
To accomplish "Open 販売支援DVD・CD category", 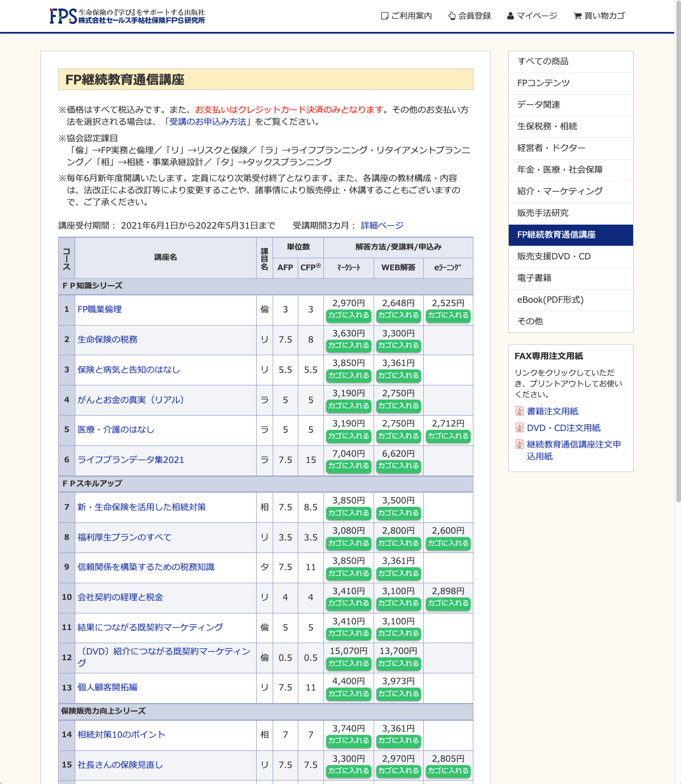I will [553, 257].
